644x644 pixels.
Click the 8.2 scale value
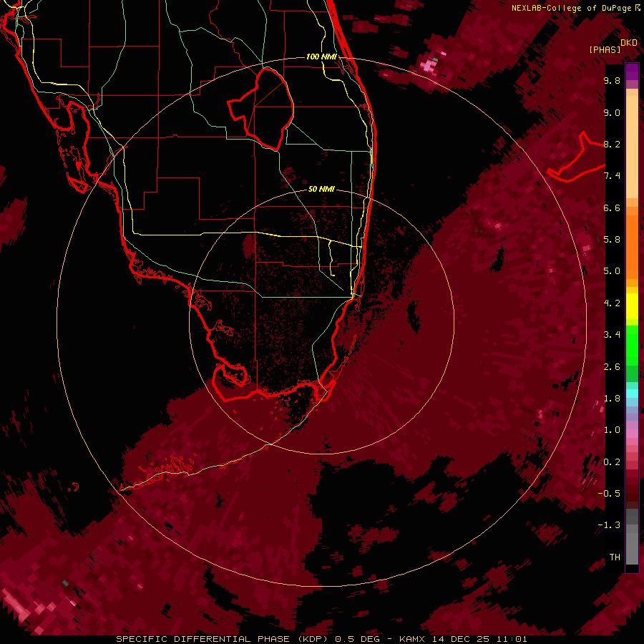tap(612, 144)
